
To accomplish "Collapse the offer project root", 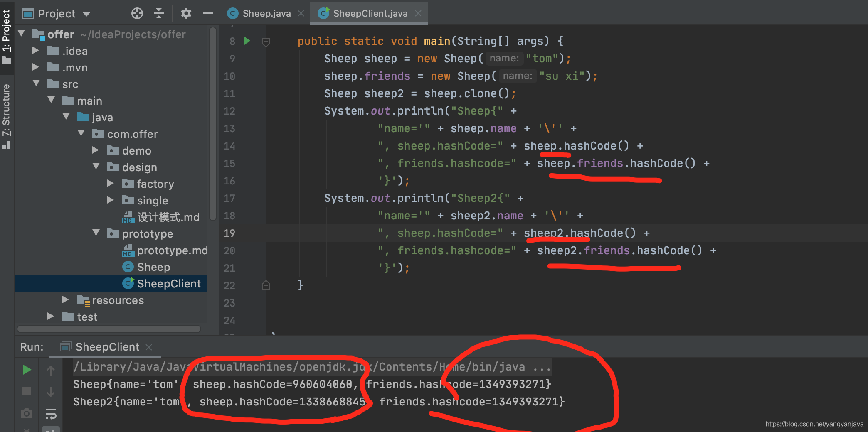I will pos(22,33).
